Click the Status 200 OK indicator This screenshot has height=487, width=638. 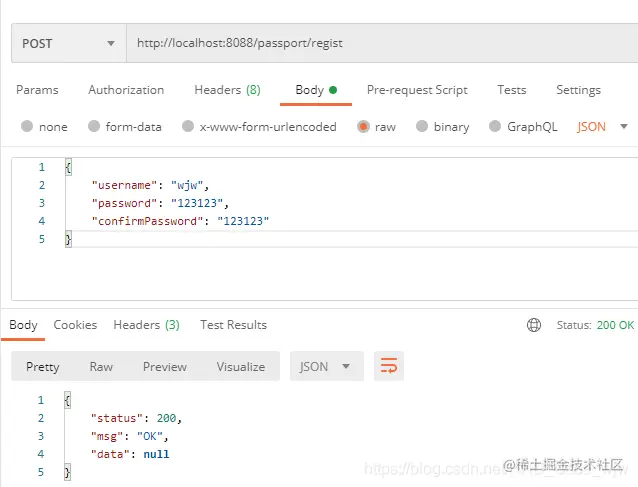595,325
